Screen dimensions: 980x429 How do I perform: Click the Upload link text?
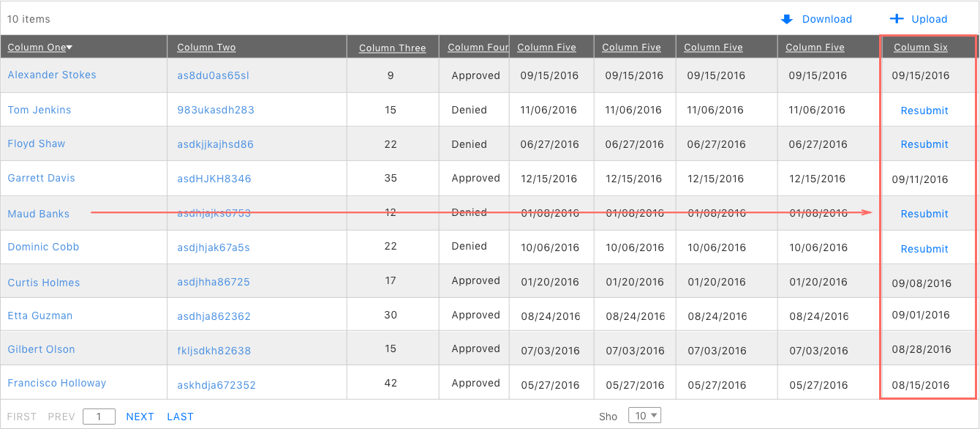pos(930,19)
